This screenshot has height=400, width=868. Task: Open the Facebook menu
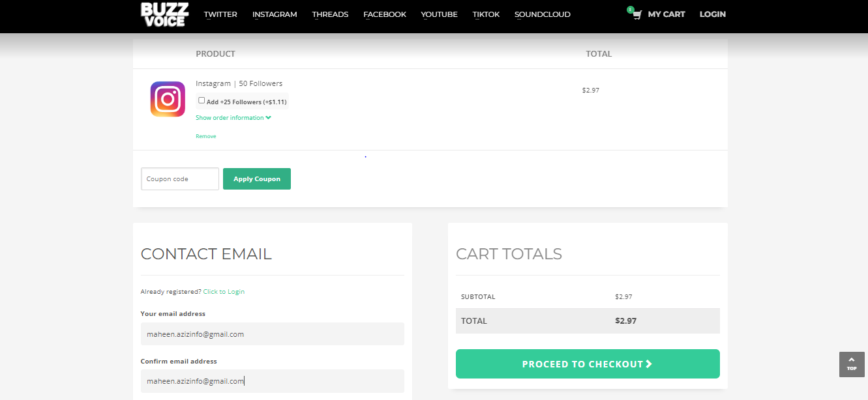click(x=385, y=14)
